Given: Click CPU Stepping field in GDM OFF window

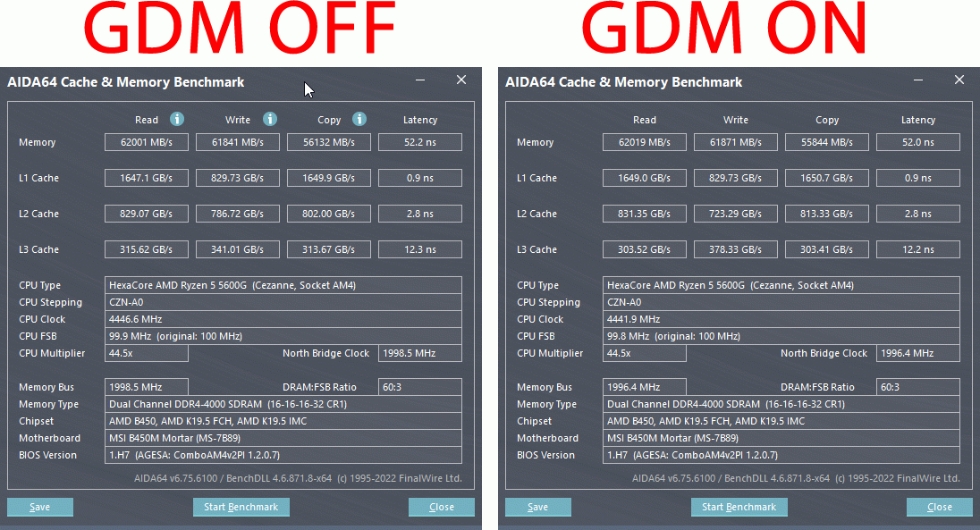Looking at the screenshot, I should pos(283,302).
